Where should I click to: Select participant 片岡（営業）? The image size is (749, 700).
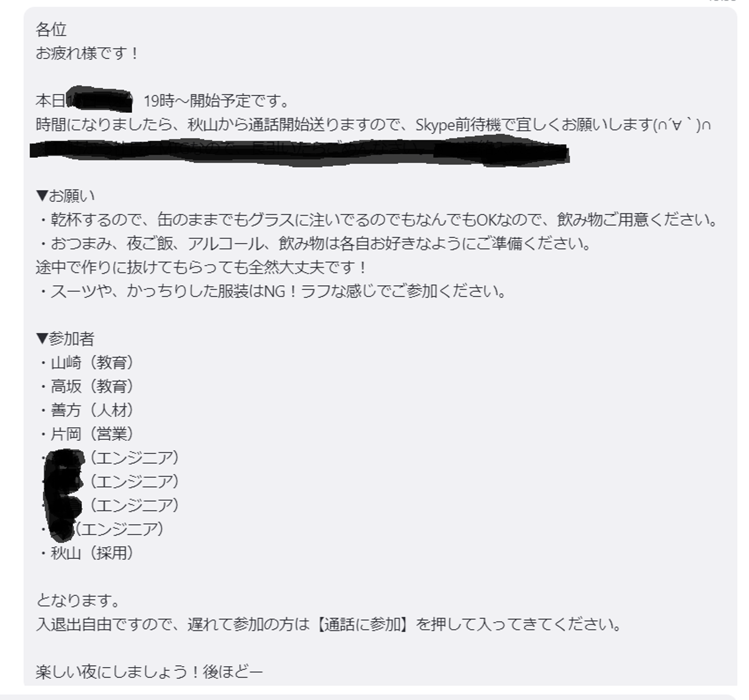(x=85, y=434)
